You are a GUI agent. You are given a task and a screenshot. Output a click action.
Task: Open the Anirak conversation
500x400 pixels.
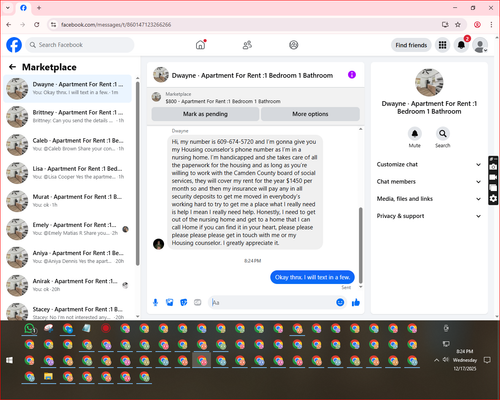point(68,285)
